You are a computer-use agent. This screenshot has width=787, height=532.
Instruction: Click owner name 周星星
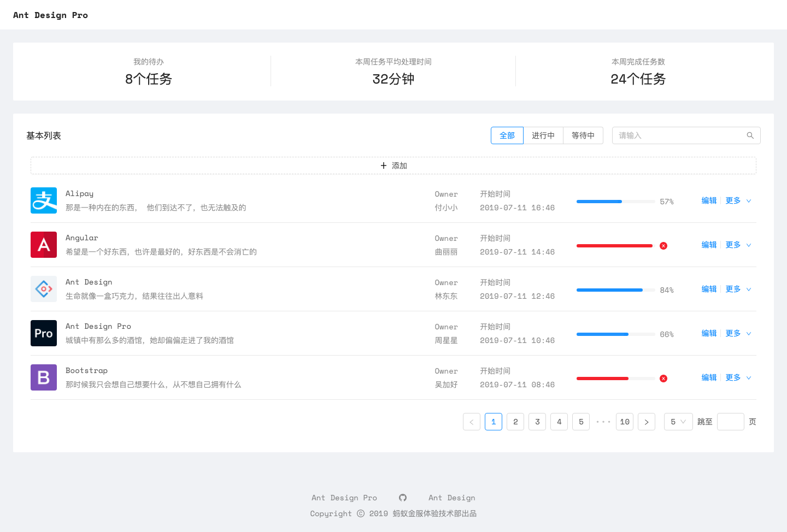click(446, 340)
